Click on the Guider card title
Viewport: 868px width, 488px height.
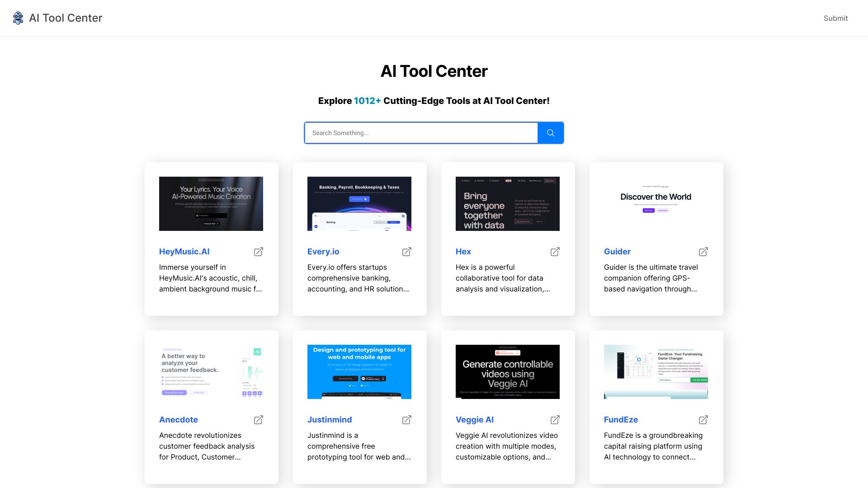coord(617,251)
